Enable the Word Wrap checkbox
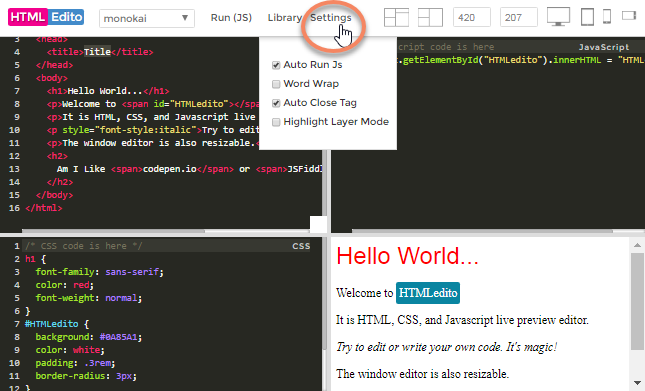Image resolution: width=645 pixels, height=391 pixels. tap(276, 84)
